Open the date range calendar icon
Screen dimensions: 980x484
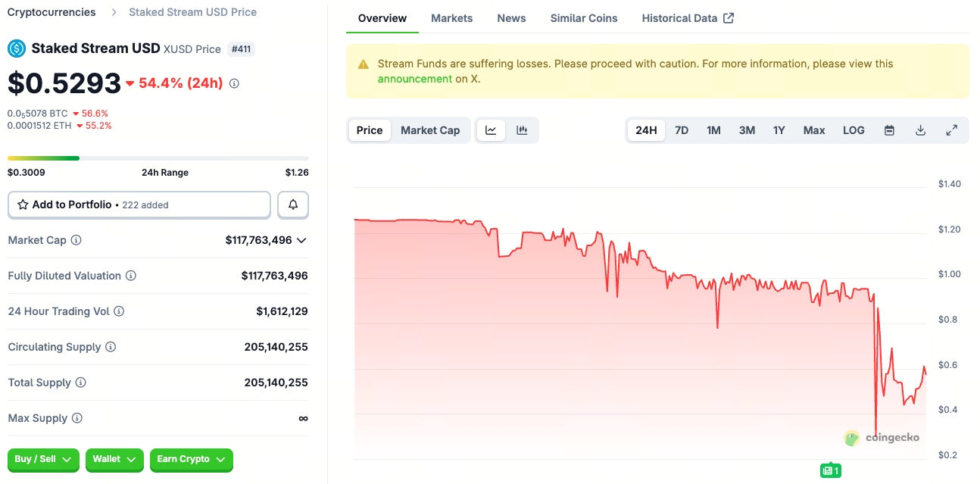coord(888,130)
